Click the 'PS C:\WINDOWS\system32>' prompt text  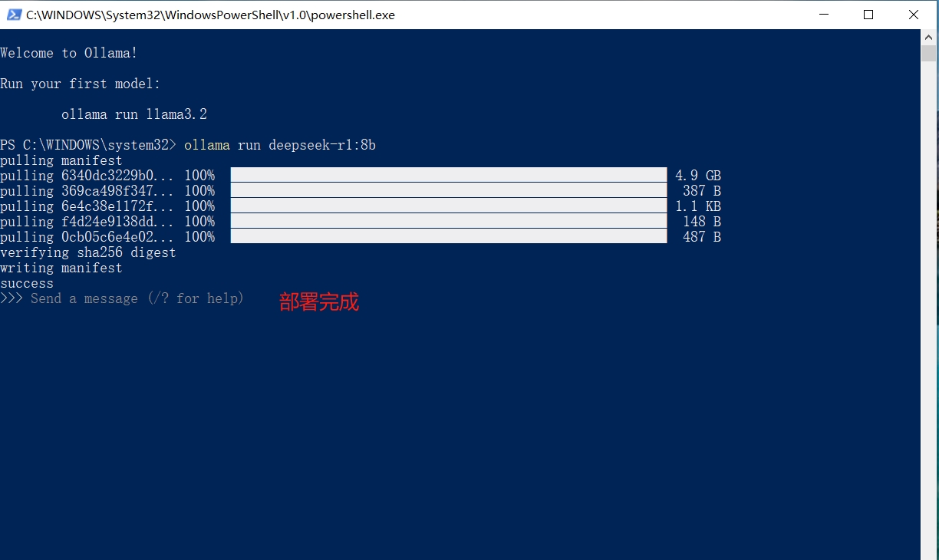coord(88,145)
